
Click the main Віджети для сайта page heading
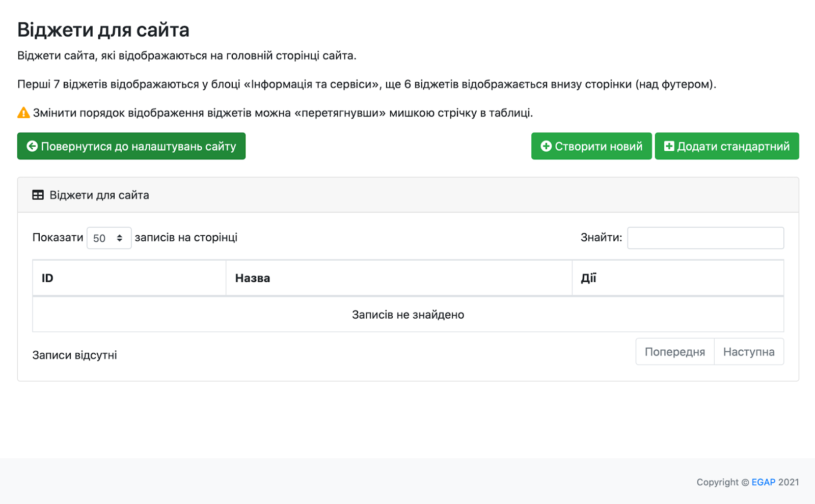pos(103,30)
